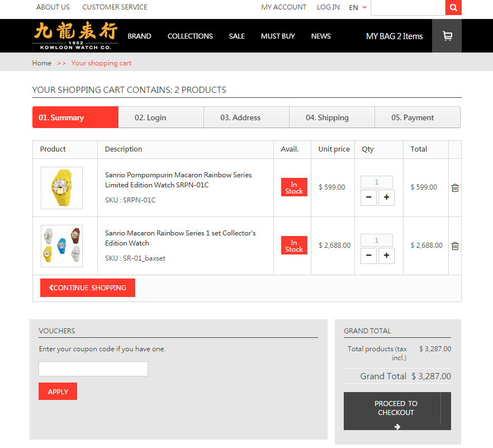The image size is (493, 448).
Task: Switch to the 02. Login step
Action: (161, 117)
